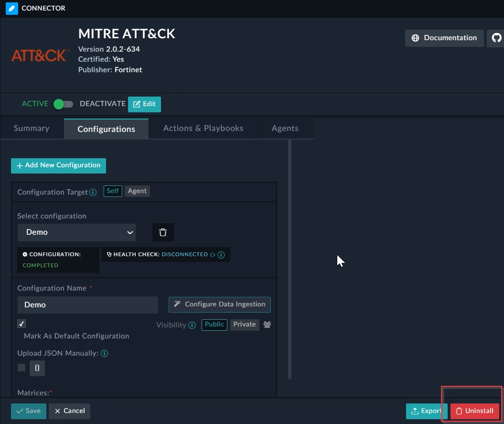
Task: Select Self as configuration target
Action: [x=113, y=191]
